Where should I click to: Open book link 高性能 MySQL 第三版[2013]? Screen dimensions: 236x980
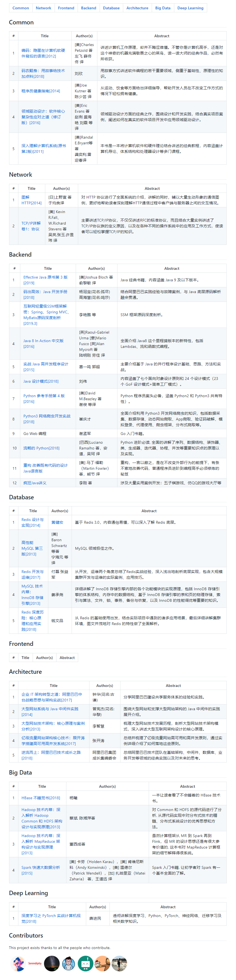(x=32, y=549)
